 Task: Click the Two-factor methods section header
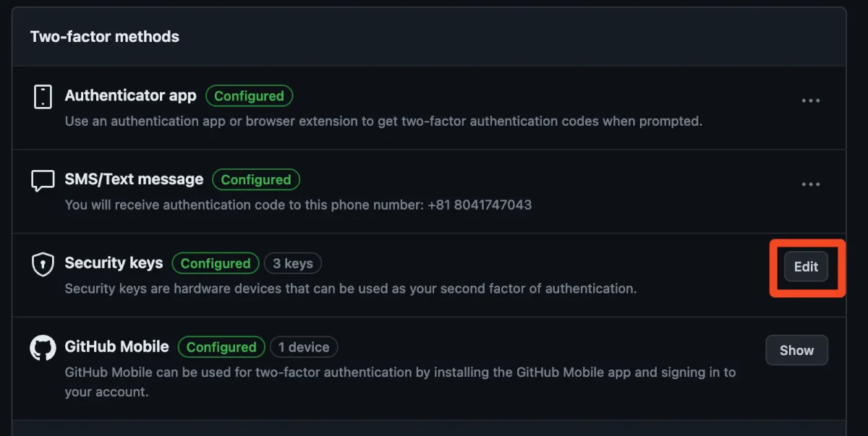point(105,37)
